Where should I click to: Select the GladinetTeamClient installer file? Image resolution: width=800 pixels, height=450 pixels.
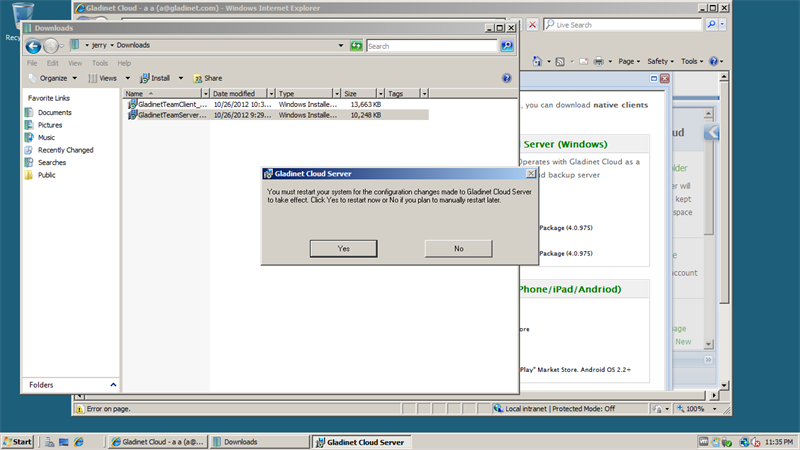(x=278, y=104)
